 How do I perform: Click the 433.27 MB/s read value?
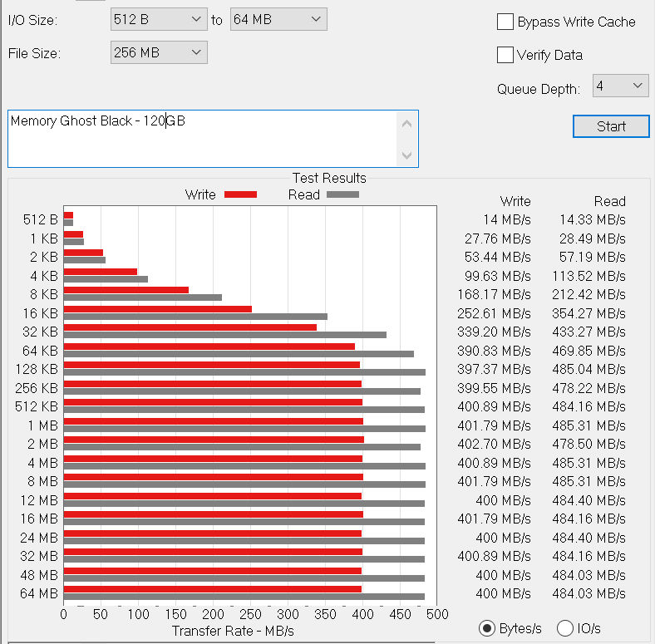point(589,332)
